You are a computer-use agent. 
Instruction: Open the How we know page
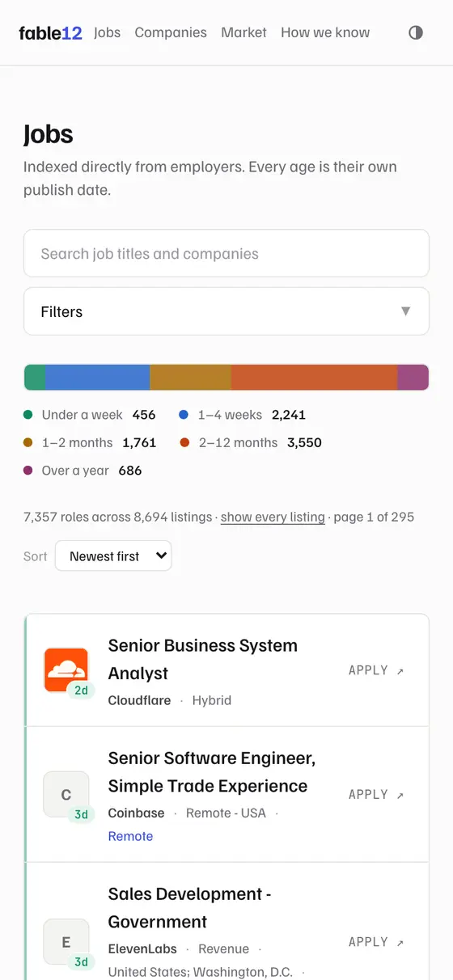(x=325, y=33)
